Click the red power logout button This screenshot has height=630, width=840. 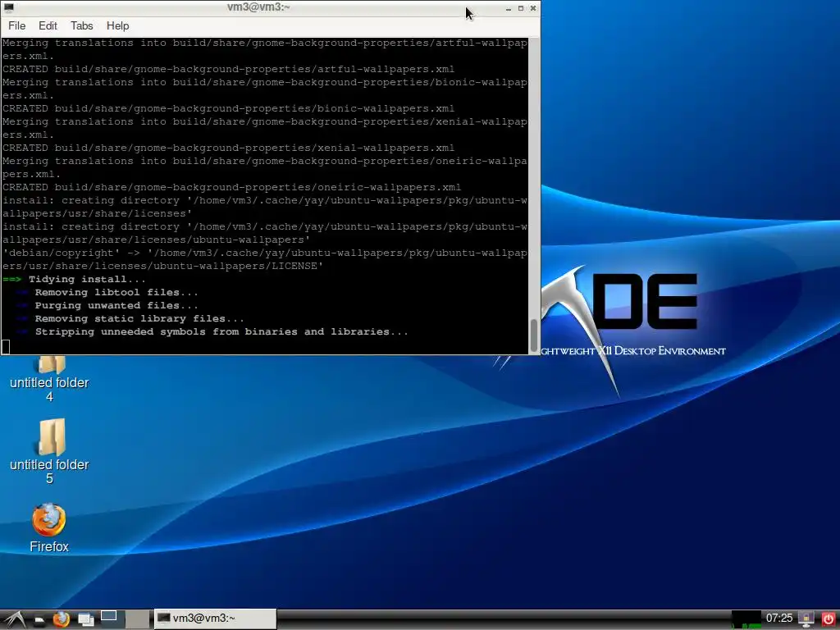pyautogui.click(x=829, y=619)
